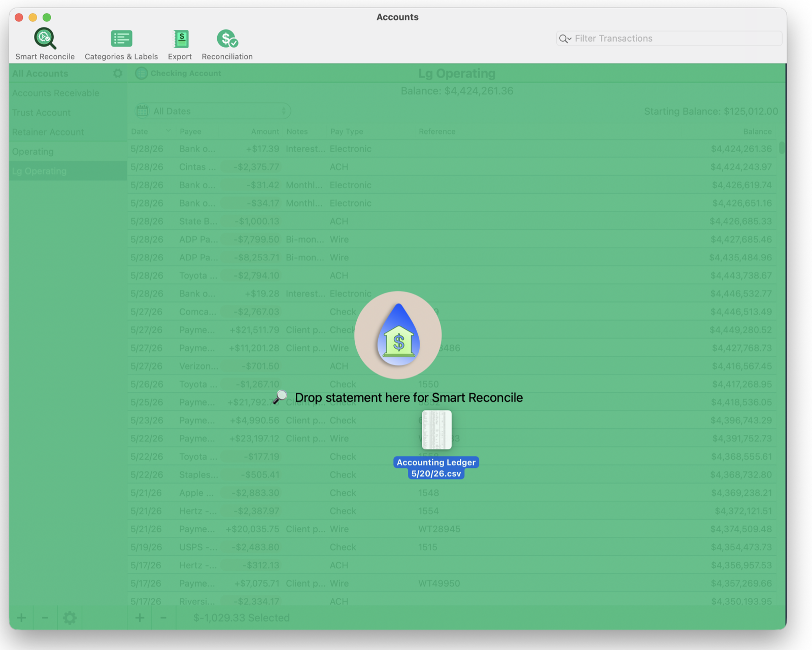This screenshot has width=812, height=650.
Task: Click the $4,368,732.80 balance cell
Action: coord(741,475)
